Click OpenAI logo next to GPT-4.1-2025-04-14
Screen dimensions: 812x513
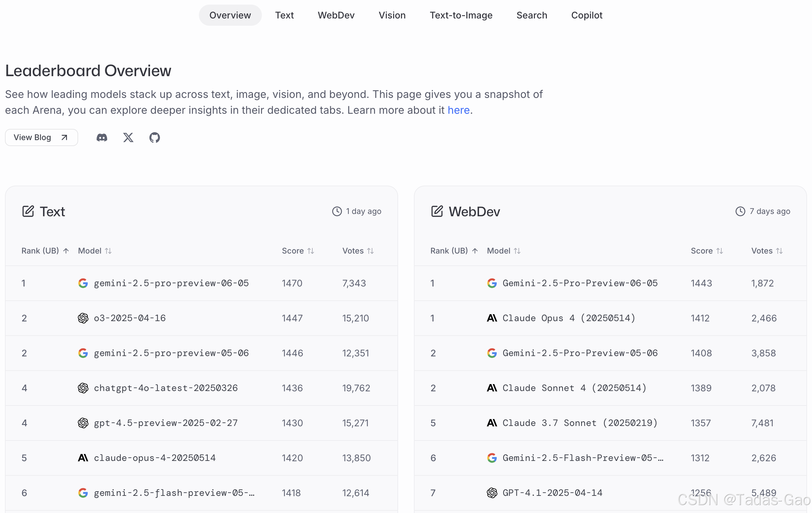pos(492,493)
